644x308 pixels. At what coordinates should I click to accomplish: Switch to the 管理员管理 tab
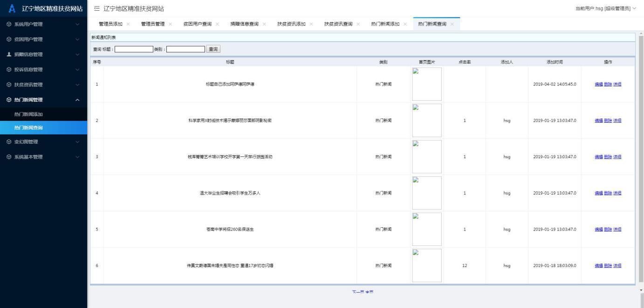coord(152,24)
